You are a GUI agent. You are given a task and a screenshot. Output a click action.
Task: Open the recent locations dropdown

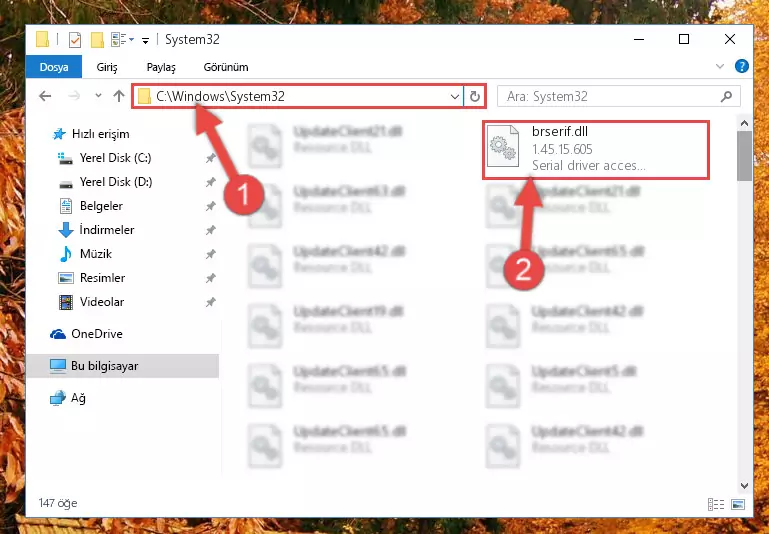click(x=98, y=96)
